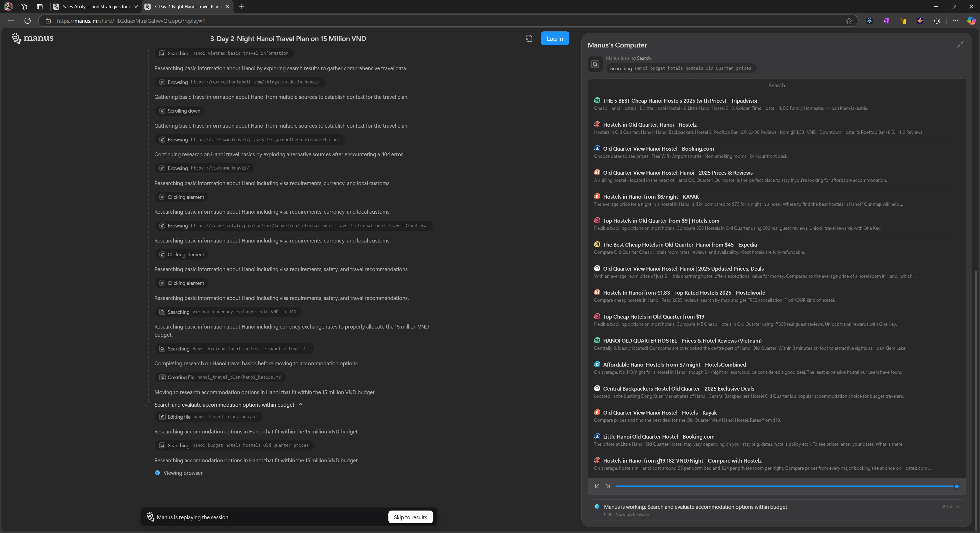980x533 pixels.
Task: Open 'Hostels in Old Quarter, Hanoi - Hostelz' result
Action: coord(650,125)
